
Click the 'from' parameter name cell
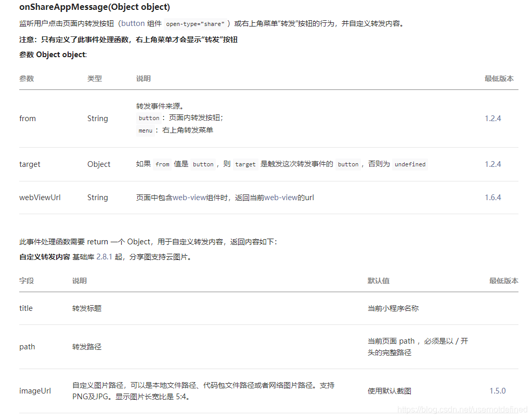(x=28, y=119)
